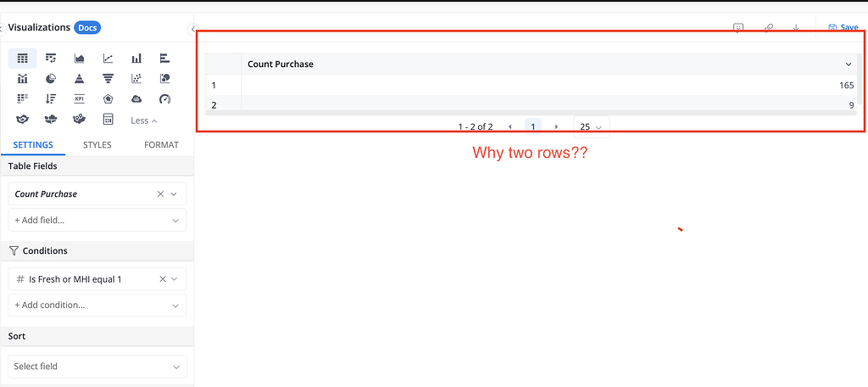Switch to the line chart visualization
The image size is (868, 387).
[x=108, y=59]
